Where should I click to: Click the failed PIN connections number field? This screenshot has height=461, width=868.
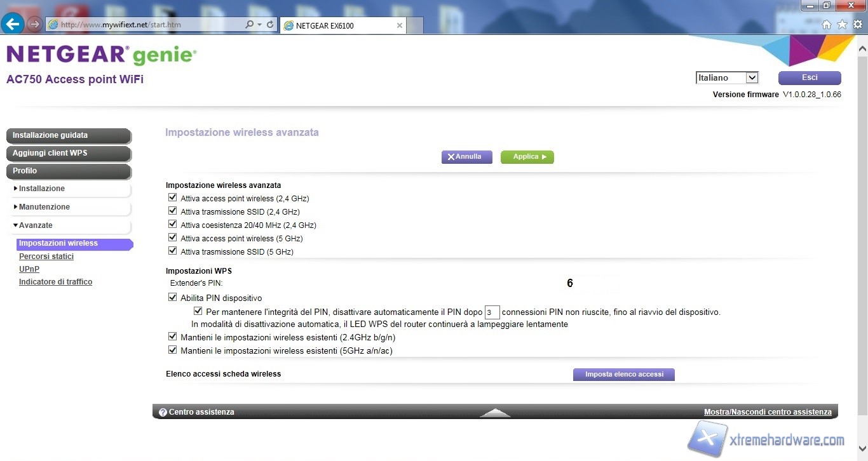pos(492,312)
